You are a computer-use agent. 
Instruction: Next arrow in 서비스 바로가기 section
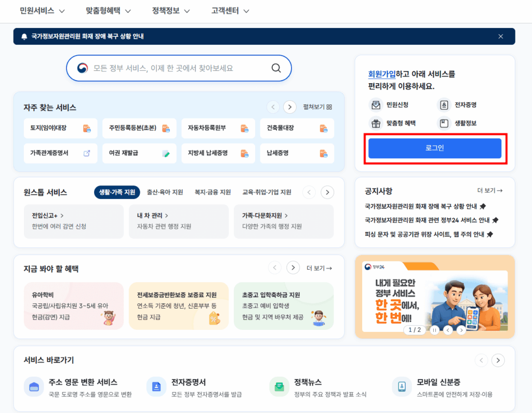[x=498, y=361]
